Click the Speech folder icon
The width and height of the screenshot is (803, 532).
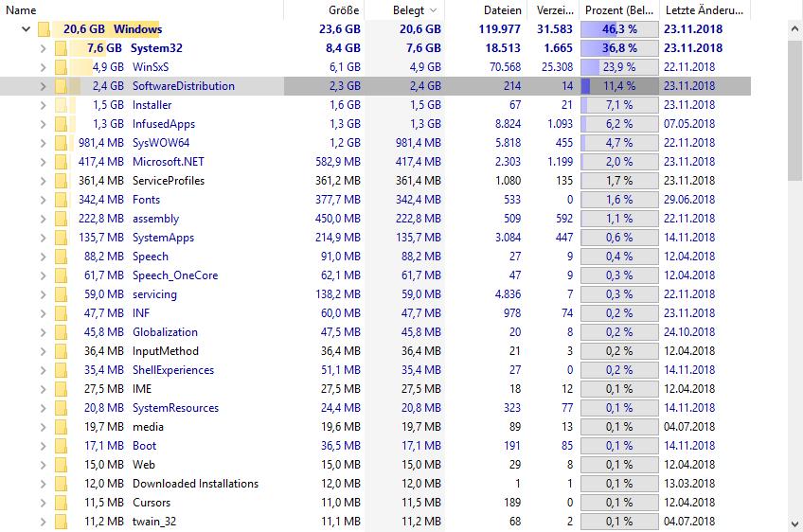click(61, 257)
